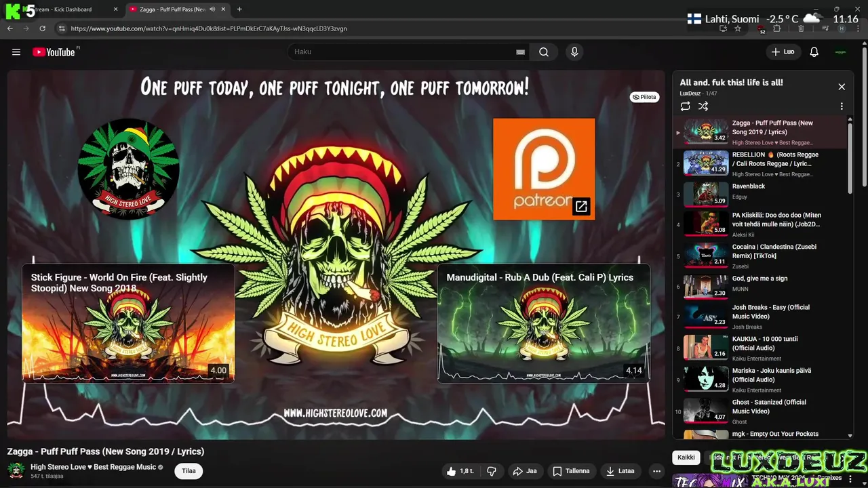Open the YouTube hamburger guide menu
868x488 pixels.
16,52
